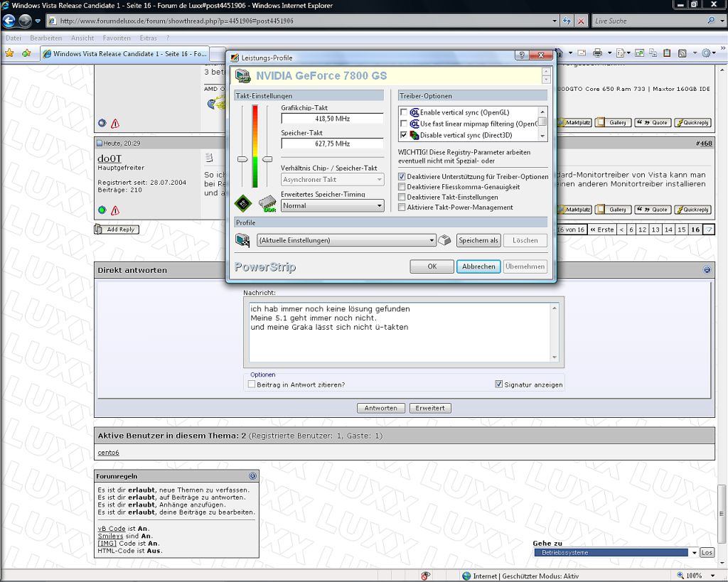This screenshot has width=728, height=582.
Task: Click the Print icon in the IE toolbar
Action: [597, 53]
